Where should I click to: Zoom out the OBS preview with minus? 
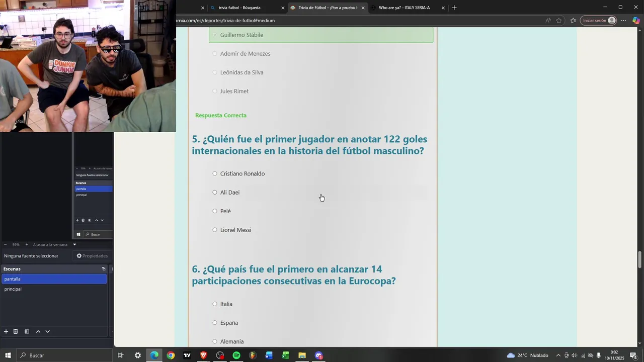[x=5, y=244]
